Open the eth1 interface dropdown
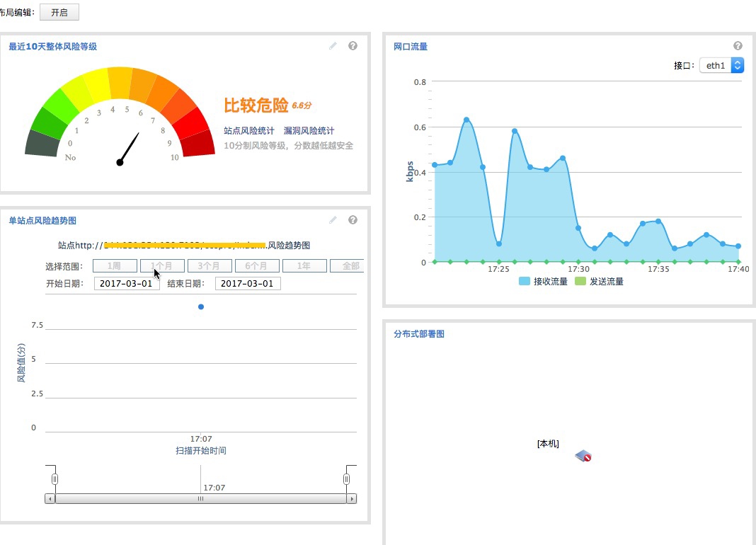 [x=722, y=65]
